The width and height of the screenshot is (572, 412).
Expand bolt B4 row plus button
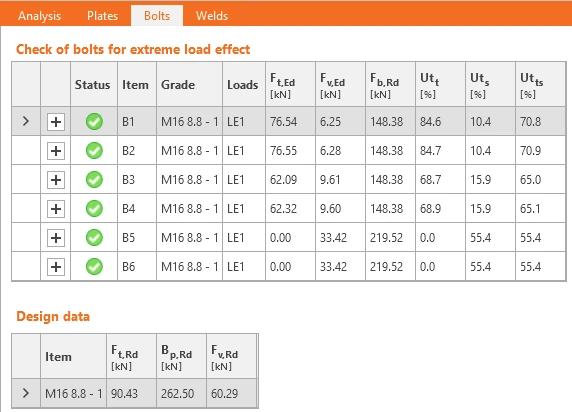coord(56,209)
